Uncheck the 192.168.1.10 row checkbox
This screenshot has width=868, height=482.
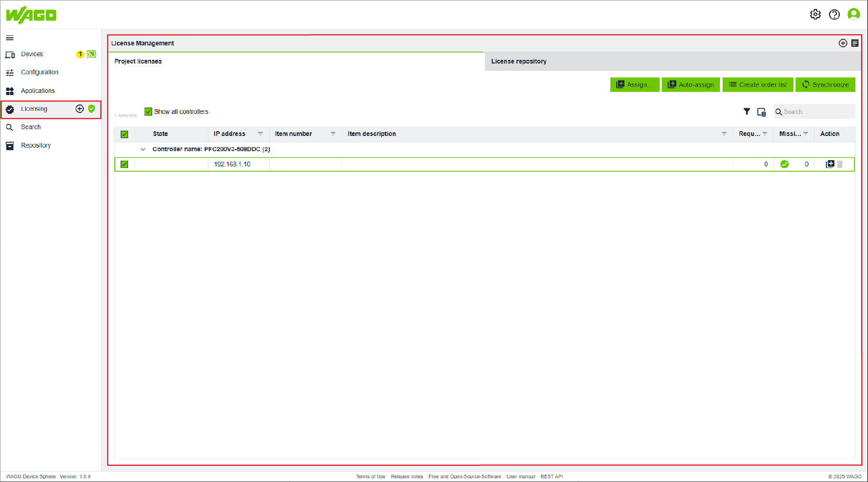pos(124,164)
